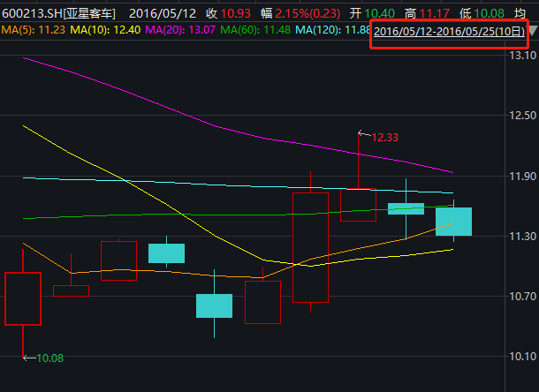This screenshot has height=392, width=539.
Task: Select the MA(5) 11.23 indicator label
Action: click(x=34, y=31)
